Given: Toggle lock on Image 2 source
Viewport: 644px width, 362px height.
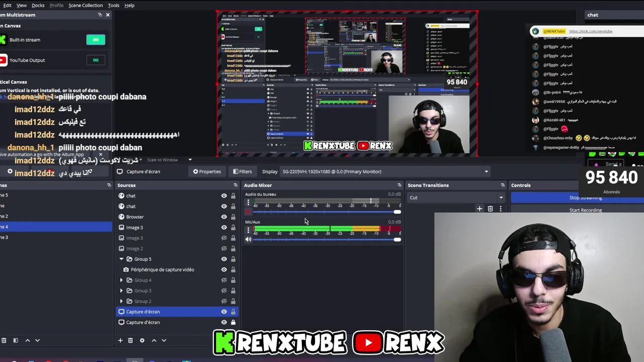Looking at the screenshot, I should pos(233,248).
